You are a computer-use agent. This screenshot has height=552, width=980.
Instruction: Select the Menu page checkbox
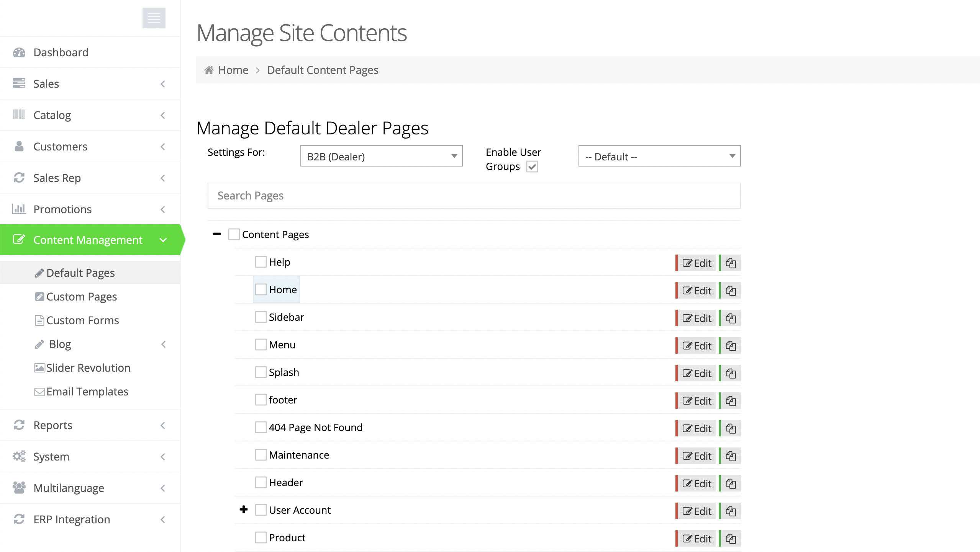261,345
